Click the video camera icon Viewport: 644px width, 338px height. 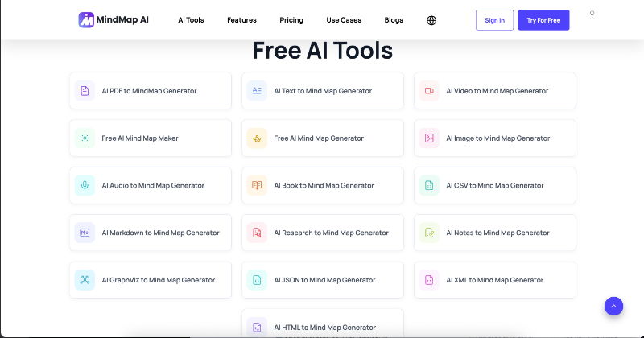[x=429, y=91]
